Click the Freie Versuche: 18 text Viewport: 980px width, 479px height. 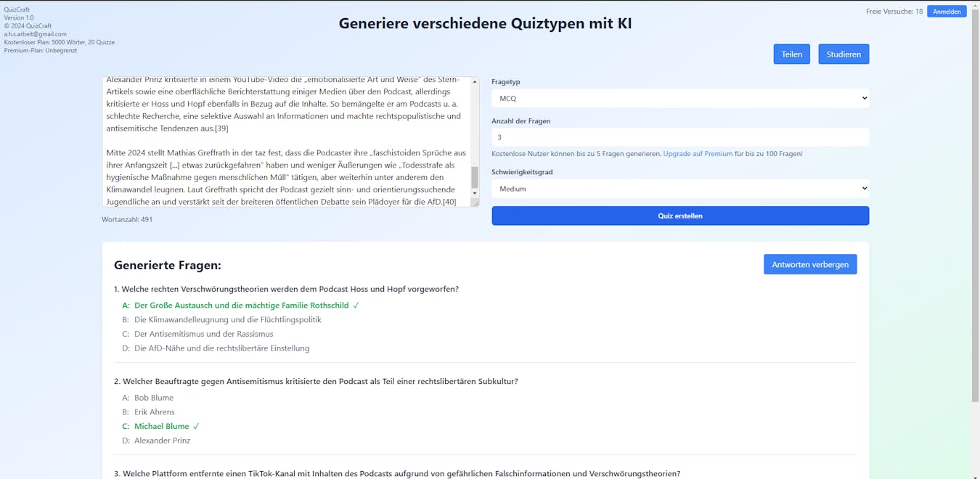[894, 12]
